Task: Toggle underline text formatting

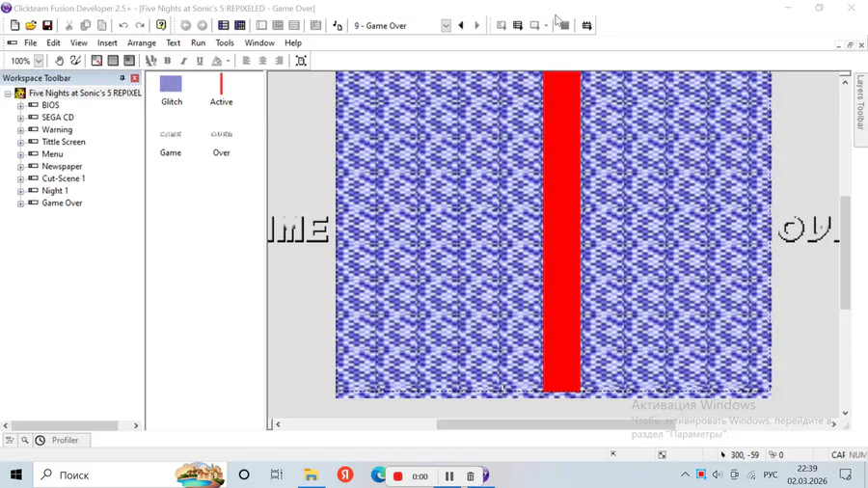Action: pyautogui.click(x=200, y=61)
